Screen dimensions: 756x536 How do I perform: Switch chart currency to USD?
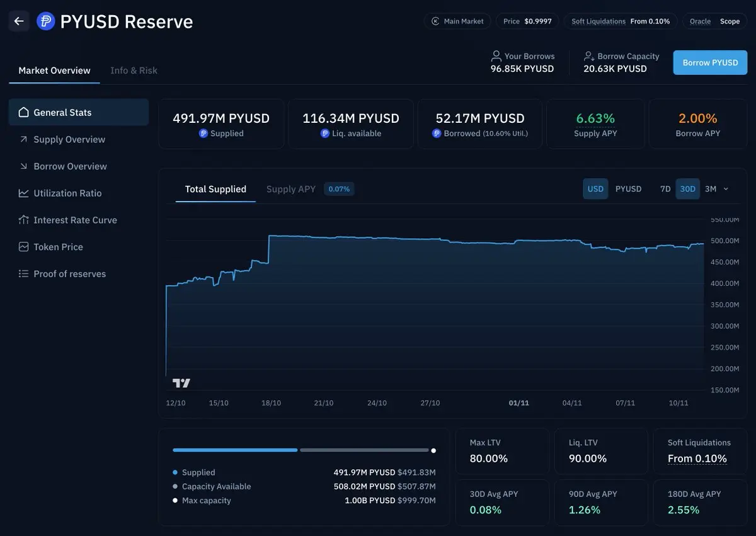(595, 189)
